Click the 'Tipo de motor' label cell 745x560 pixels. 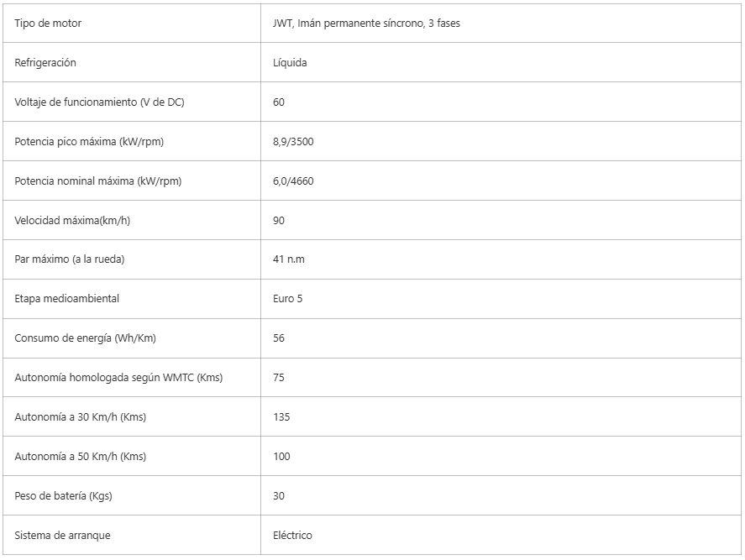point(48,24)
